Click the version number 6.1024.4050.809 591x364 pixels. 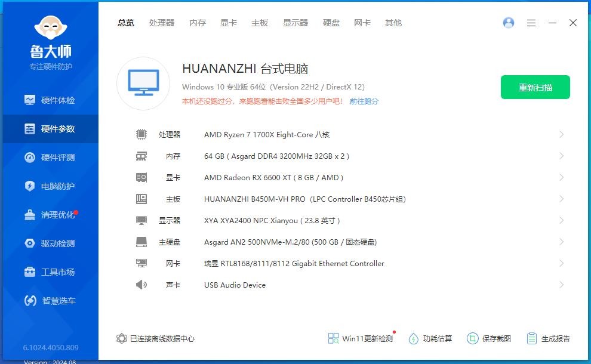(51, 347)
